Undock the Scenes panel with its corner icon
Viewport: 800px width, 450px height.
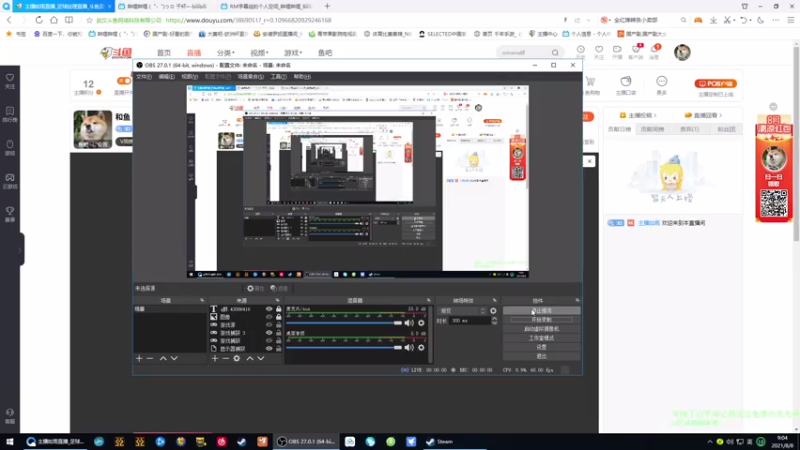(x=202, y=301)
